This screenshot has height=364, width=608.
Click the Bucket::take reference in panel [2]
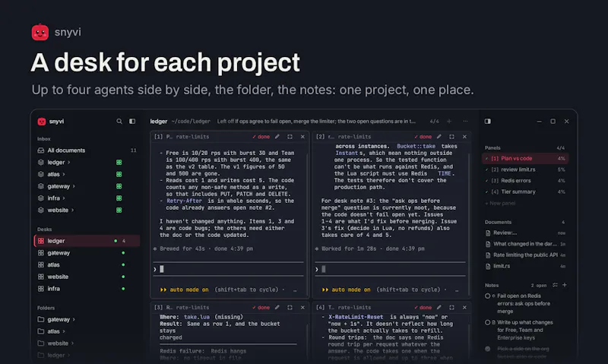[x=416, y=146]
